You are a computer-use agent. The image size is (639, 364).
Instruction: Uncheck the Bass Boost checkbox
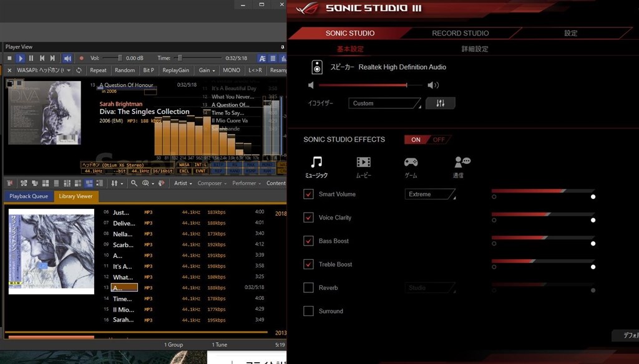point(308,241)
